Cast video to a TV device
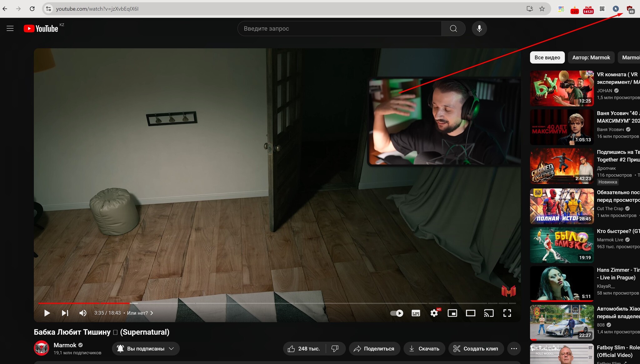The width and height of the screenshot is (640, 364). 489,313
